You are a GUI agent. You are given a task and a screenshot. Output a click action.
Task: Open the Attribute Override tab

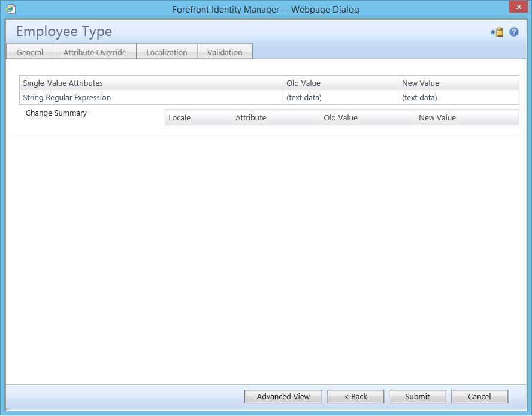click(x=95, y=52)
